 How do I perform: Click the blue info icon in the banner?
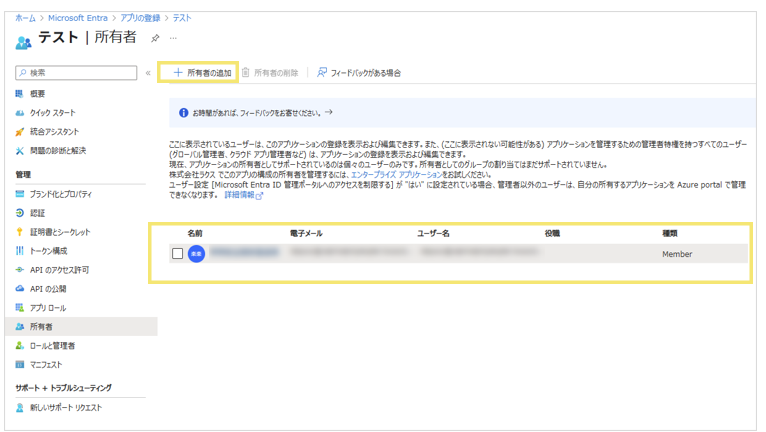[183, 113]
